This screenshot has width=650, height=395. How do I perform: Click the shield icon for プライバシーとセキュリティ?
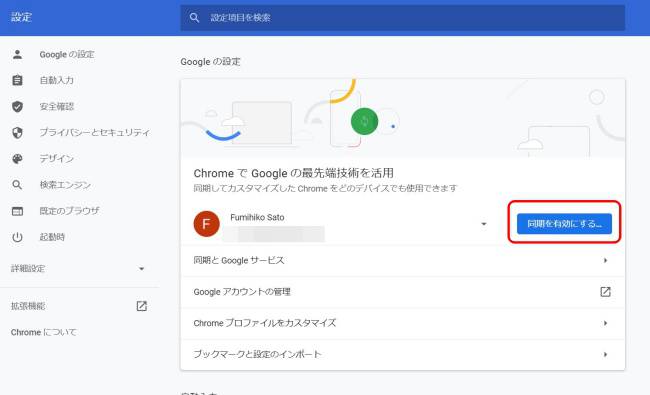pyautogui.click(x=17, y=133)
